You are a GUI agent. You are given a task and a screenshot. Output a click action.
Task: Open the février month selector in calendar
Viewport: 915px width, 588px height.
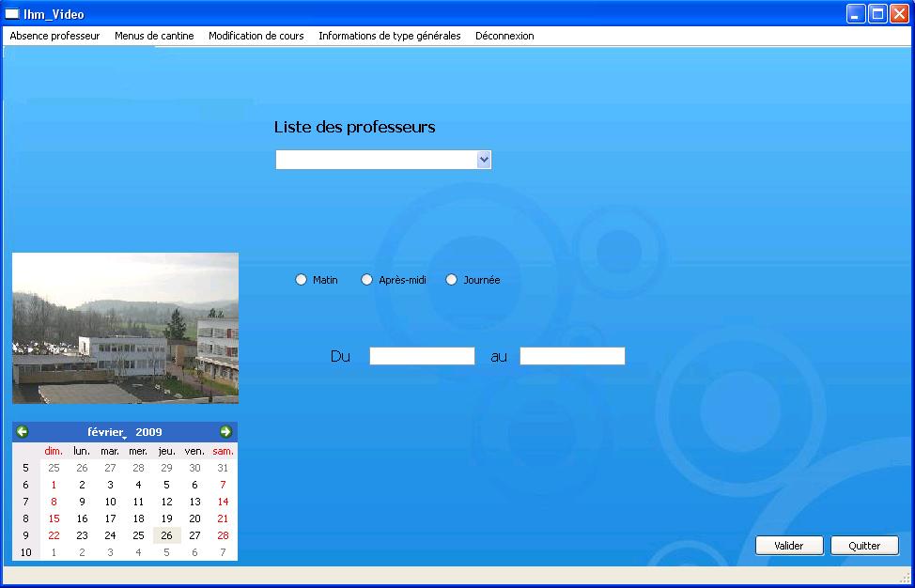pos(106,432)
